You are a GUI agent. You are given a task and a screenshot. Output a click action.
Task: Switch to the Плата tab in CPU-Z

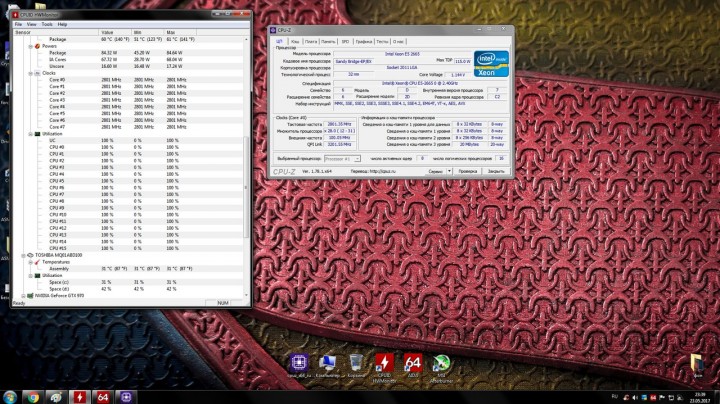311,42
